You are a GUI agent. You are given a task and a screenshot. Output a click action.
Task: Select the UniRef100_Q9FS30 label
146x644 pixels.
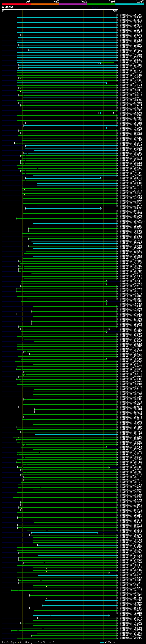tap(131, 25)
